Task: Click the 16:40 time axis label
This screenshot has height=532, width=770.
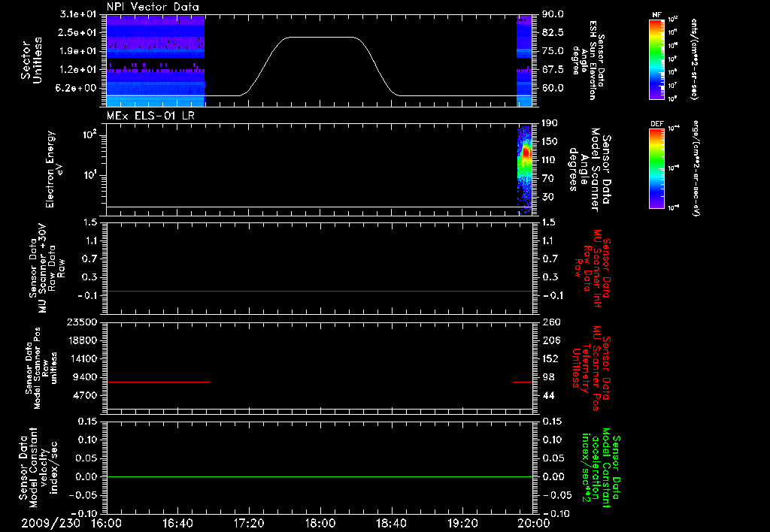Action: pos(177,523)
